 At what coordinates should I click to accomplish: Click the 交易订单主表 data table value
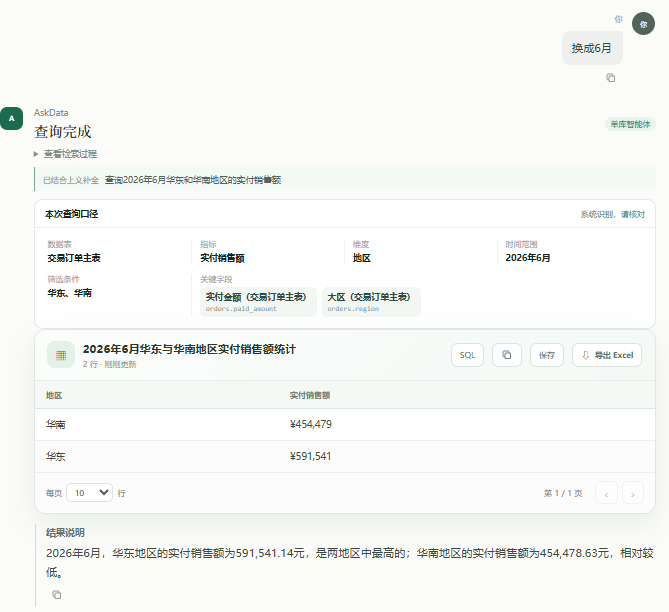74,258
